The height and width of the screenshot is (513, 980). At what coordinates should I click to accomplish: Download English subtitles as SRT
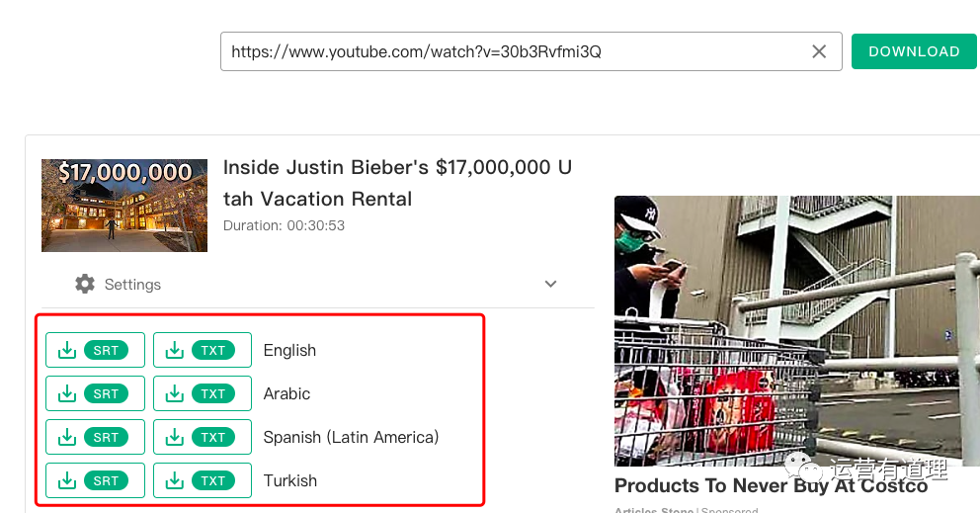point(95,350)
